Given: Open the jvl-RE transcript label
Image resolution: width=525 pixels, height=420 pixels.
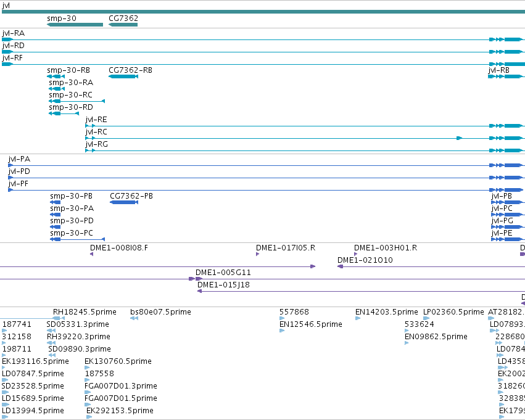Looking at the screenshot, I should [x=96, y=120].
